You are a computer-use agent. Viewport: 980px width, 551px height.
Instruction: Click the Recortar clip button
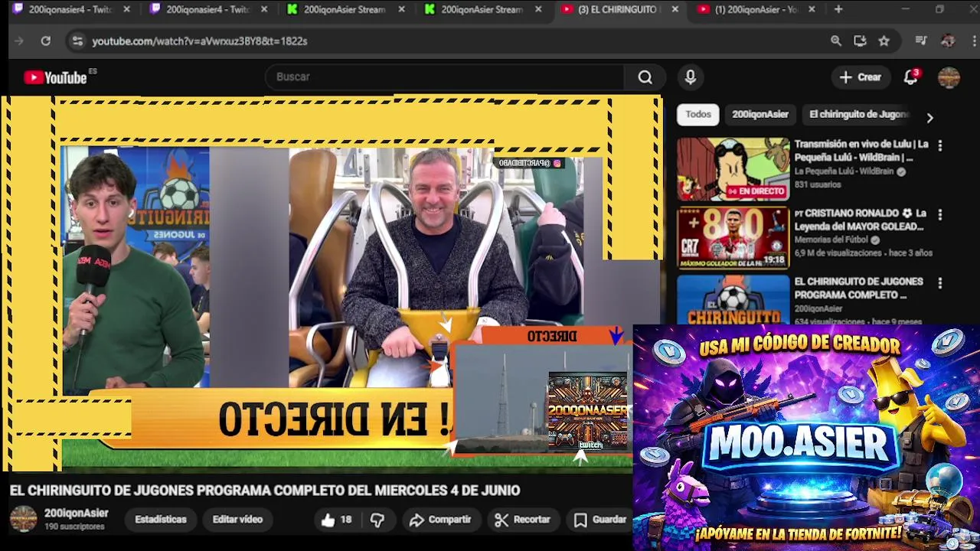(523, 520)
